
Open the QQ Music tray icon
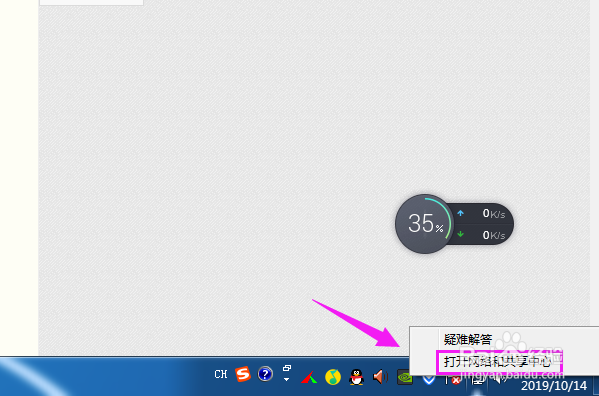[333, 377]
